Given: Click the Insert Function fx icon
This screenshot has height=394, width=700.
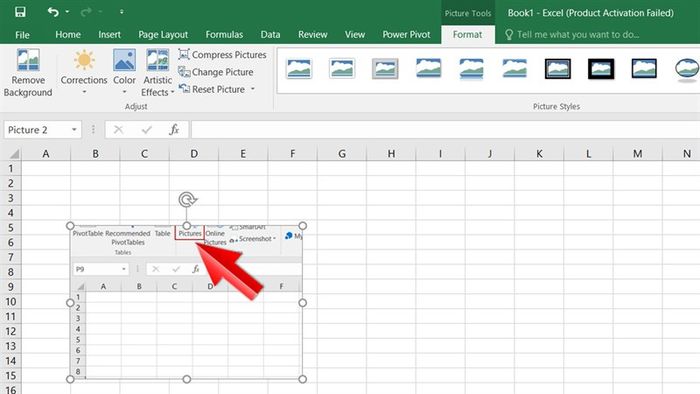Looking at the screenshot, I should (x=174, y=130).
